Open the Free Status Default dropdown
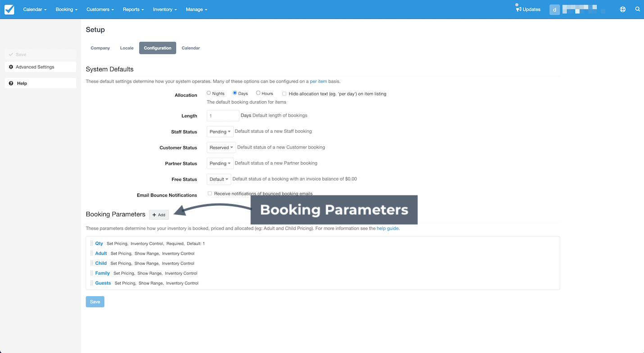 pyautogui.click(x=219, y=179)
